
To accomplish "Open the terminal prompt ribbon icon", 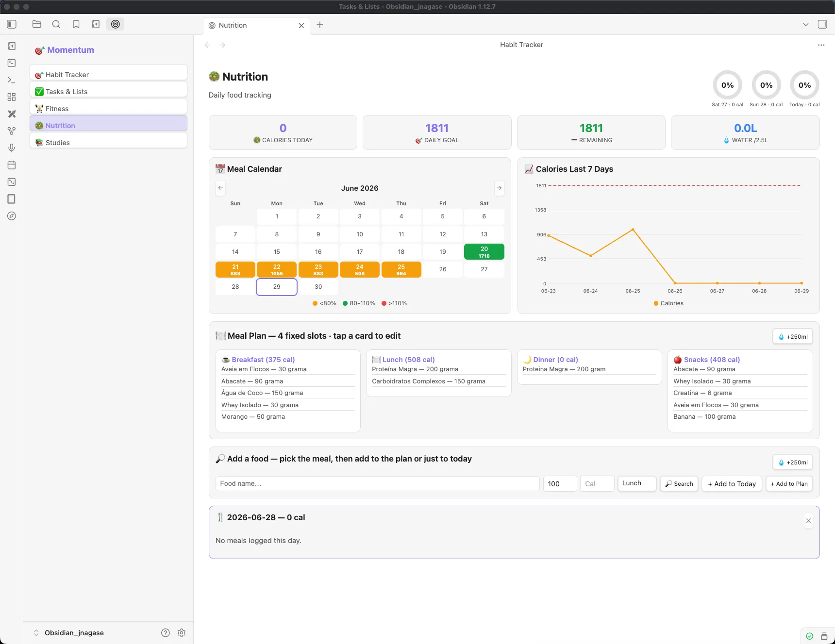I will [12, 80].
